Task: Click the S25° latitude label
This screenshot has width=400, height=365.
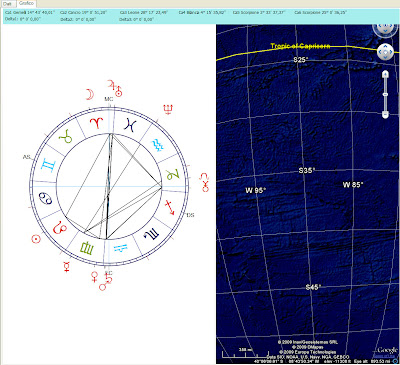Action: tap(301, 60)
